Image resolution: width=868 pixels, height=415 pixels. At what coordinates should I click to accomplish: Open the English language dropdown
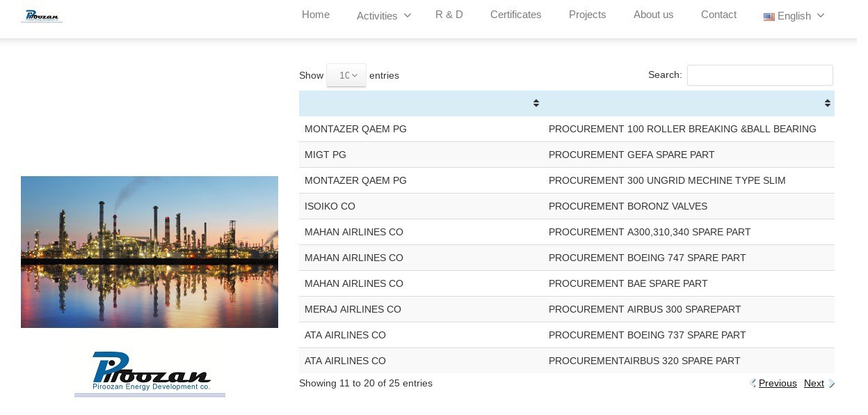click(794, 15)
